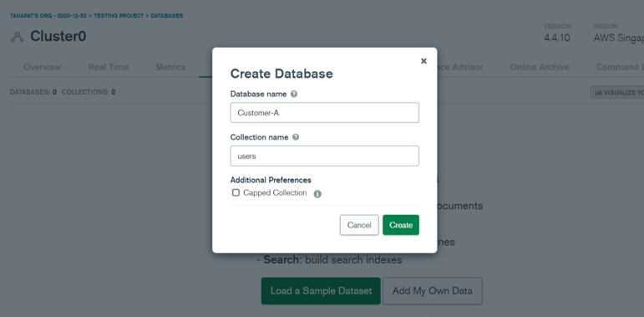Click the Visualize Your Data button
This screenshot has height=317, width=644.
pos(617,93)
